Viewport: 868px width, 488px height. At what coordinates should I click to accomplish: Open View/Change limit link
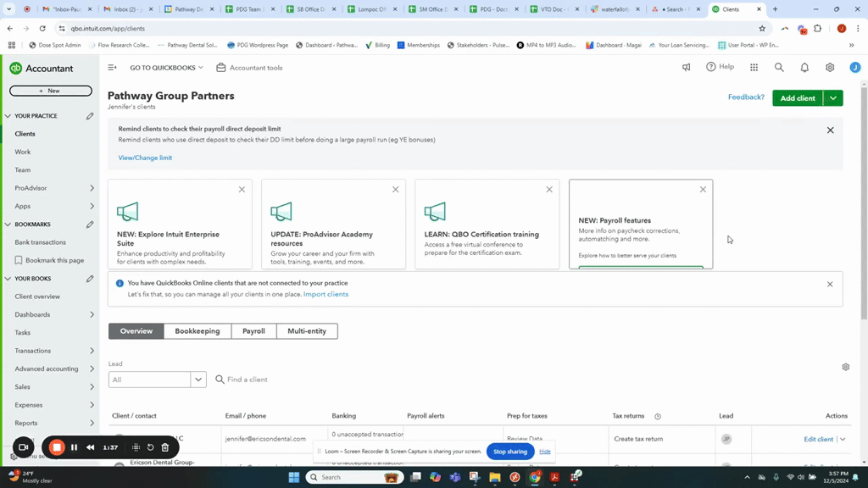(145, 158)
